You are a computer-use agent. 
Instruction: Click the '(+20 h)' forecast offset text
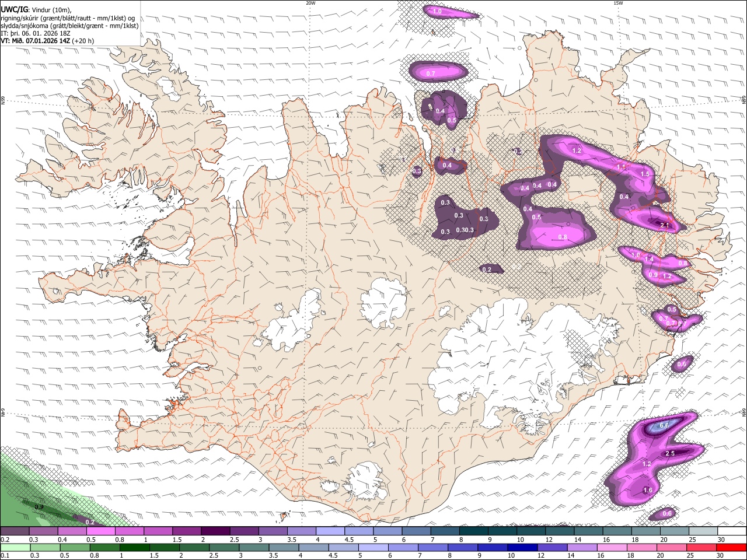point(83,41)
